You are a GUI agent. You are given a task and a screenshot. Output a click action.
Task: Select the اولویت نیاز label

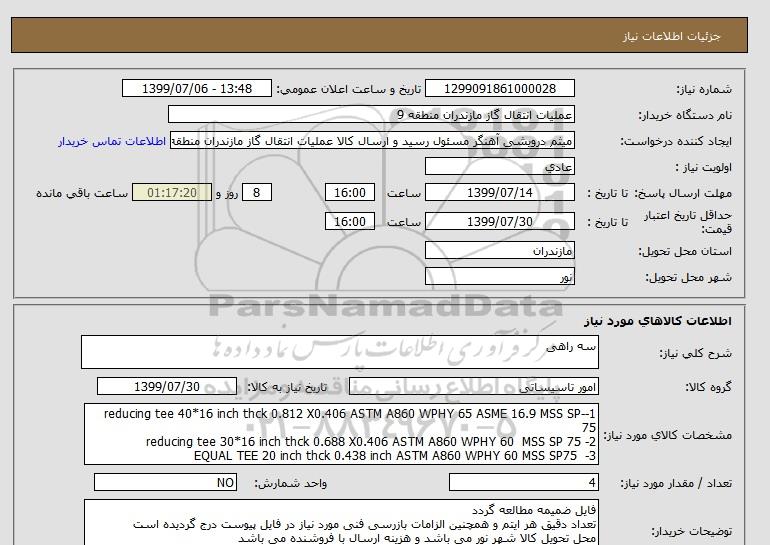pos(703,167)
